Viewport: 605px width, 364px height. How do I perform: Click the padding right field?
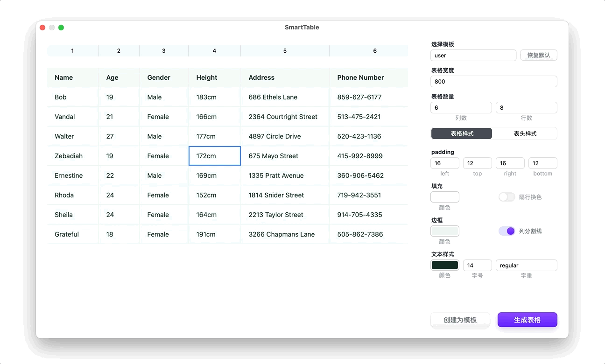click(510, 163)
